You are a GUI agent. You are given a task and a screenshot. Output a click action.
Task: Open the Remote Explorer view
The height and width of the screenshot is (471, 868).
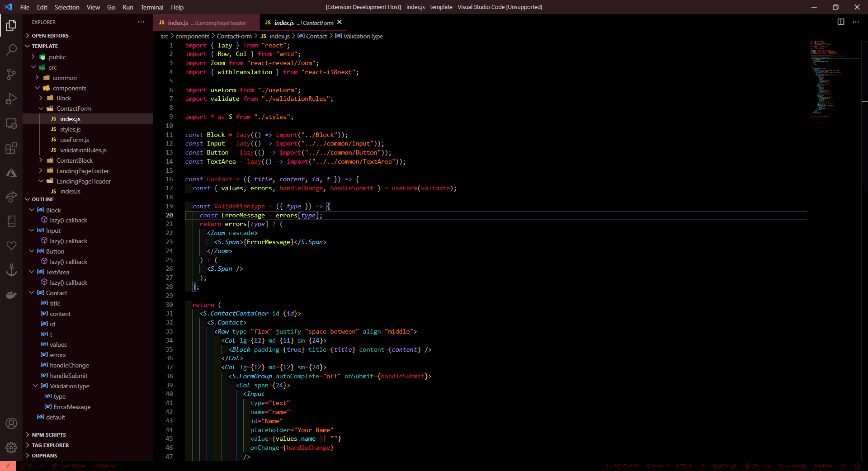point(11,123)
